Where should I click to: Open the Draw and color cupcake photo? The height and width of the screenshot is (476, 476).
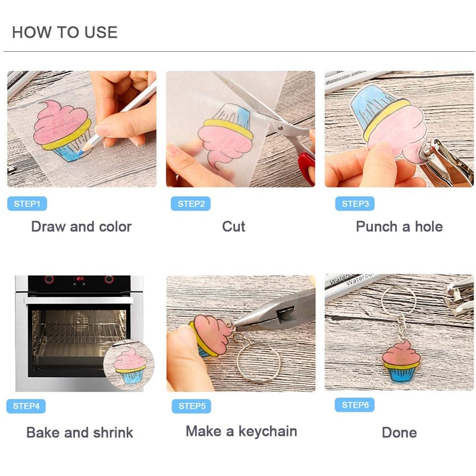tap(82, 129)
